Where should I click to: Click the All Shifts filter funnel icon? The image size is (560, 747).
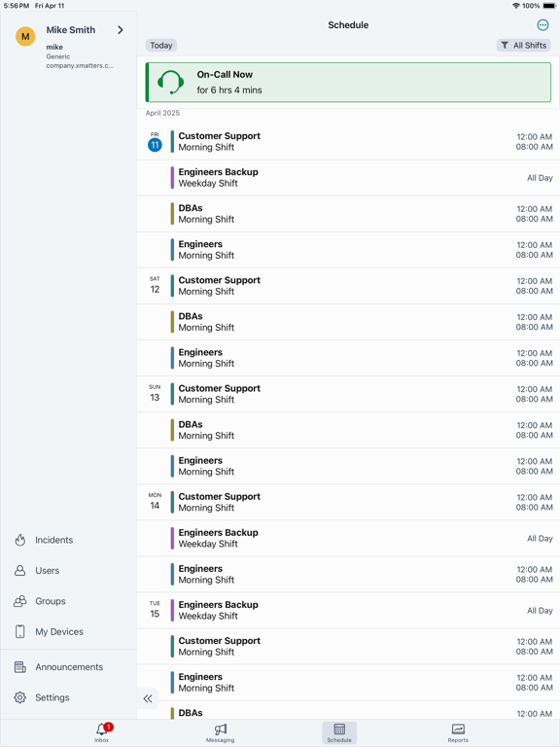tap(505, 46)
